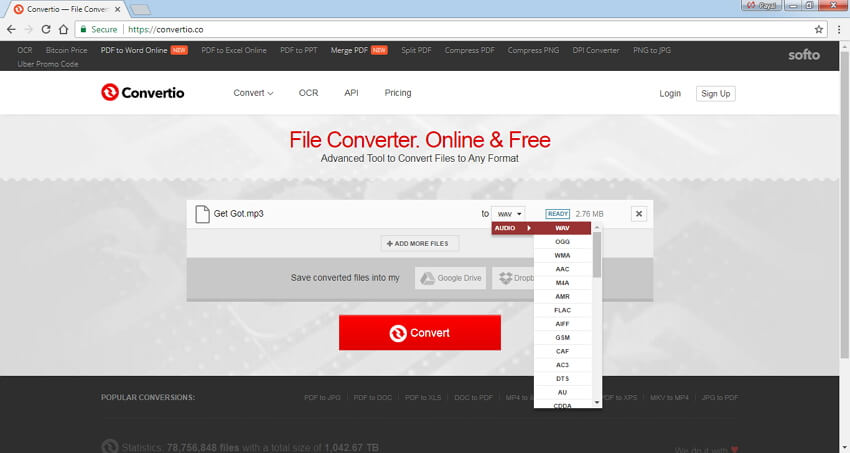Go to browser home icon

[63, 29]
